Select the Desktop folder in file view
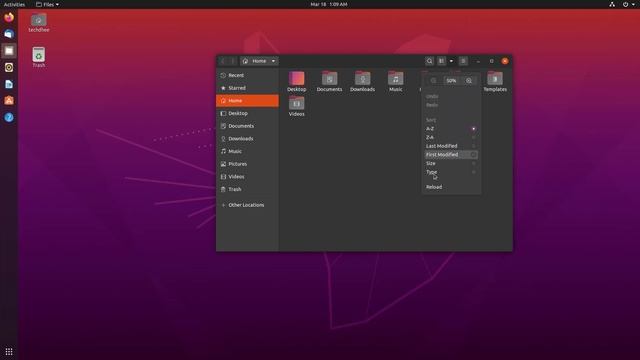This screenshot has width=640, height=360. (297, 82)
